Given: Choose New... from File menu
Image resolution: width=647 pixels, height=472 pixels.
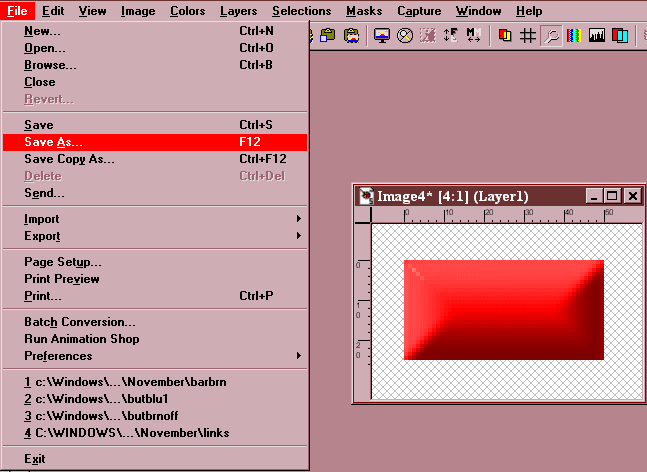Looking at the screenshot, I should [155, 31].
